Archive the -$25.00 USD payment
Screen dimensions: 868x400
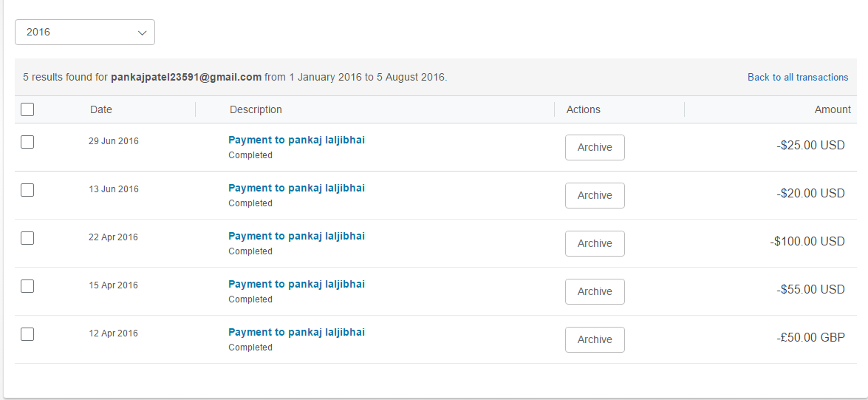point(595,147)
